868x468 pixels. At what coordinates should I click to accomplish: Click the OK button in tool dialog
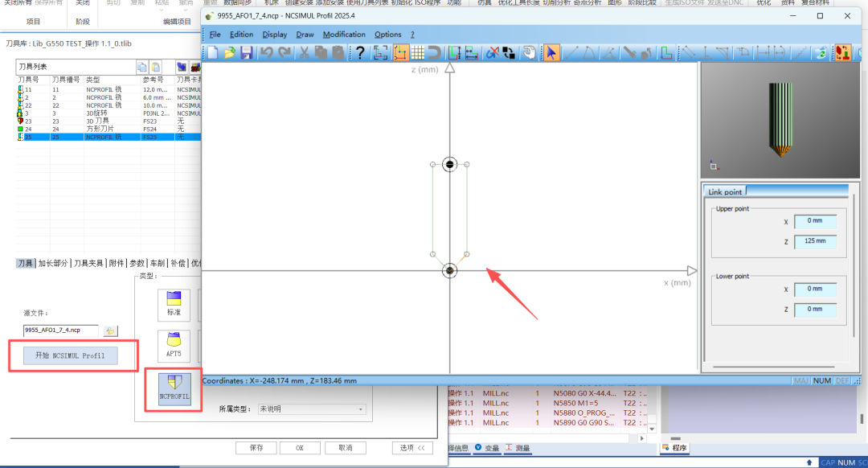pyautogui.click(x=300, y=448)
